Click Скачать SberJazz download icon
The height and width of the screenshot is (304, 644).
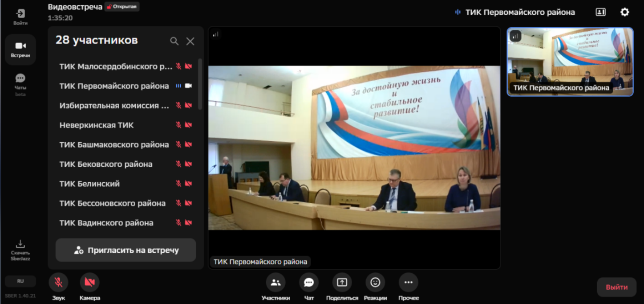point(20,250)
